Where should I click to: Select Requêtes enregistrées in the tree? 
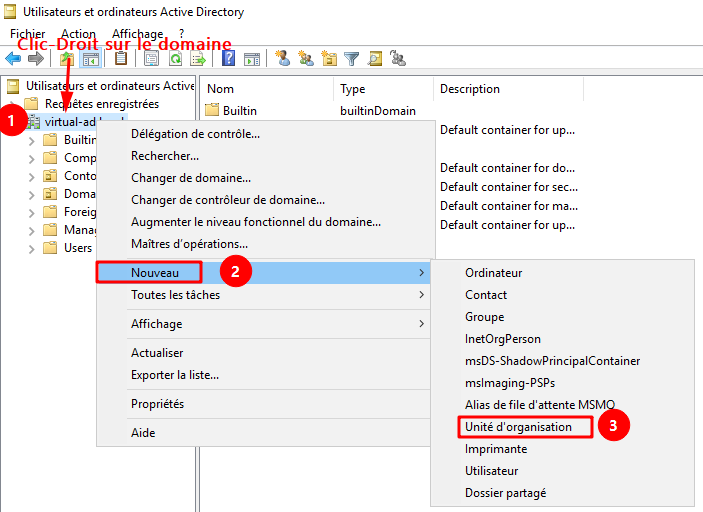tap(101, 104)
